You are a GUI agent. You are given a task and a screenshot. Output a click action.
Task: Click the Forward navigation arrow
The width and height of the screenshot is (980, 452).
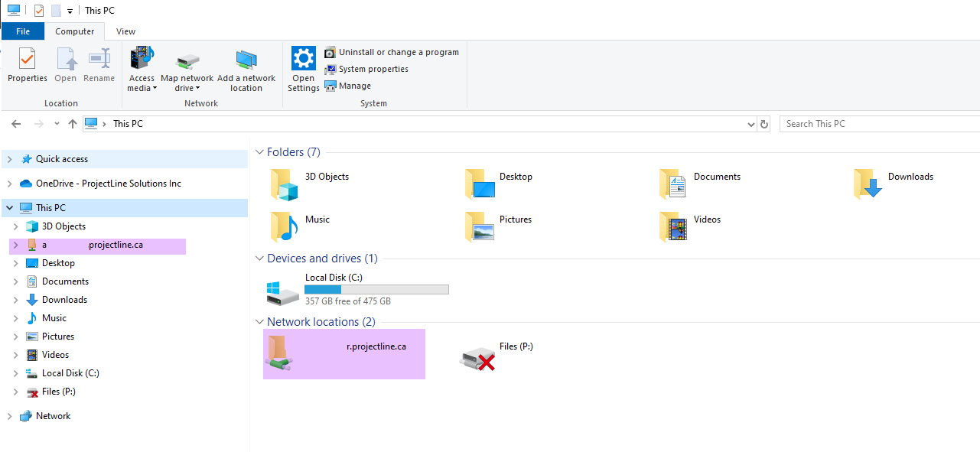(38, 124)
